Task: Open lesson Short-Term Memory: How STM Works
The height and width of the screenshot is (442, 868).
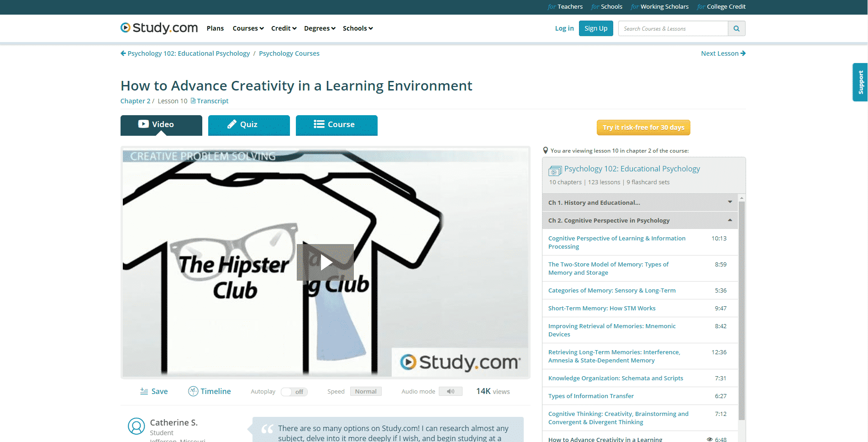Action: tap(602, 308)
